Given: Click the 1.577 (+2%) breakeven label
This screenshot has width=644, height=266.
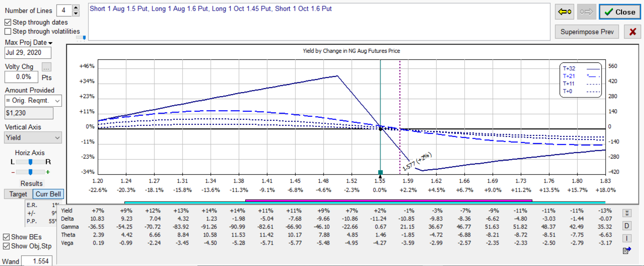Looking at the screenshot, I should [417, 162].
